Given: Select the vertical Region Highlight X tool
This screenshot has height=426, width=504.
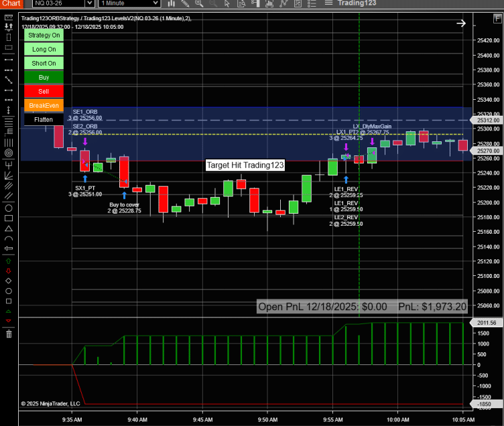Looking at the screenshot, I should [x=9, y=38].
